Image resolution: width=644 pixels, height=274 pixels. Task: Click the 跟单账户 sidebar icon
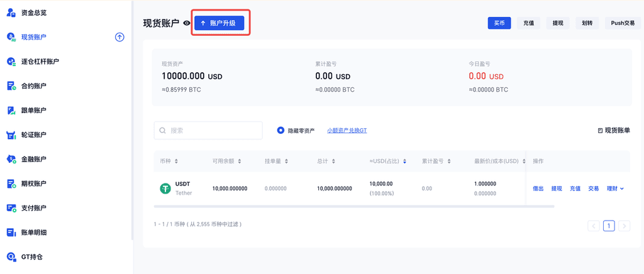click(11, 111)
